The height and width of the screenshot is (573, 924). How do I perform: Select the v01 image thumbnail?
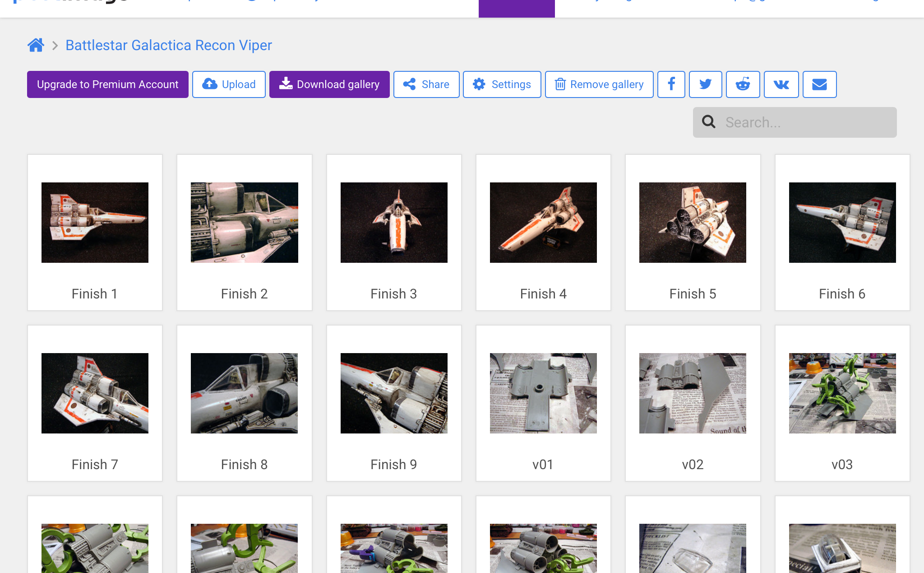[543, 393]
